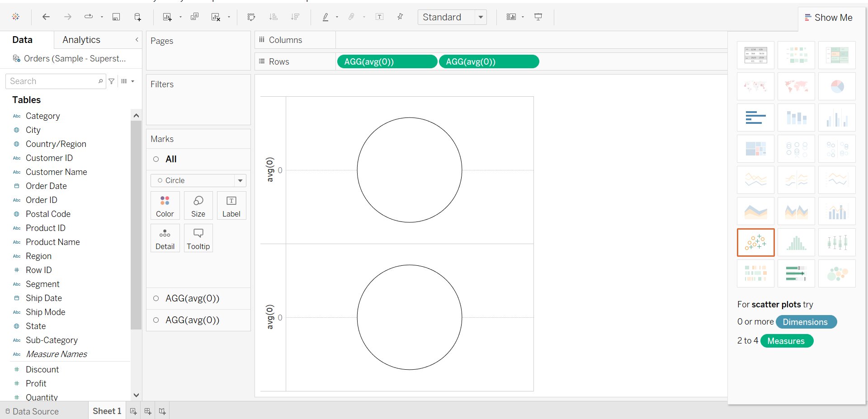The height and width of the screenshot is (419, 868).
Task: Collapse the Data pane with the chevron
Action: pos(137,40)
